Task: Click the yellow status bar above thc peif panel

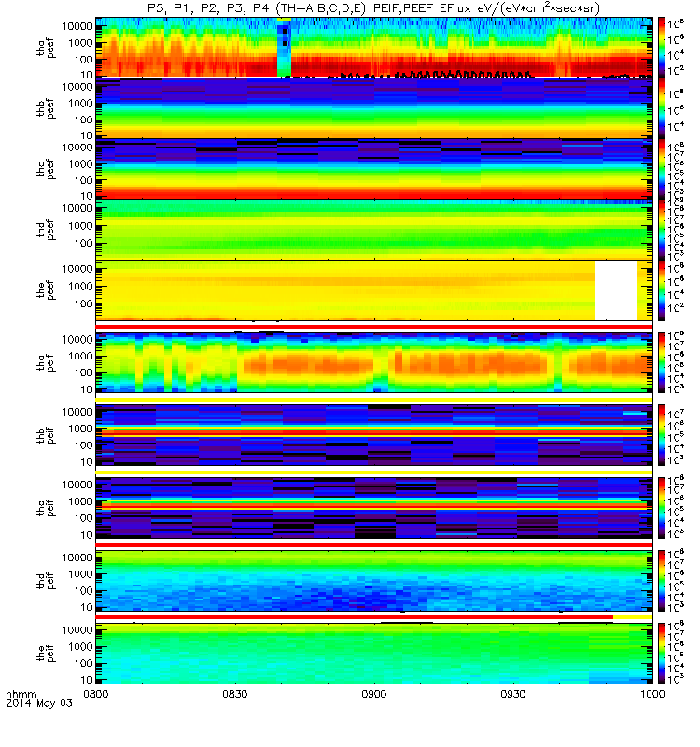Action: [374, 472]
